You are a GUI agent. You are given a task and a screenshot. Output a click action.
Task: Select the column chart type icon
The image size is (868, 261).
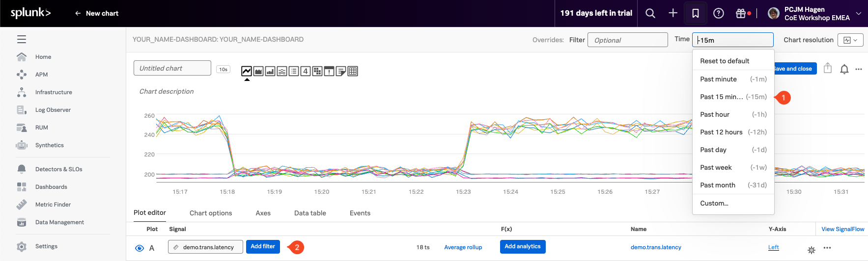270,72
